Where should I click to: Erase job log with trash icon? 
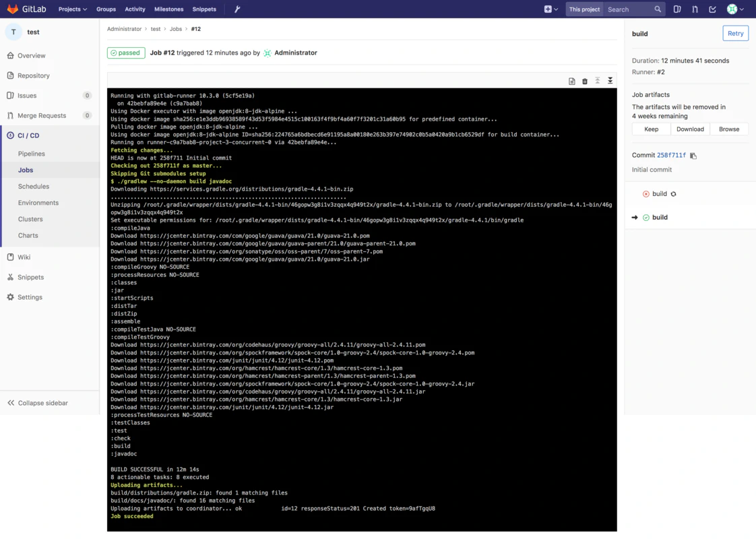point(585,82)
